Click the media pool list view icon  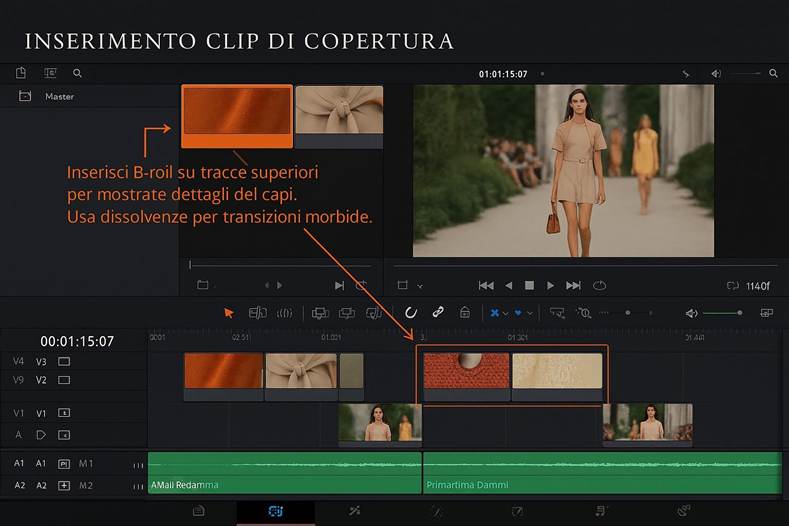50,73
